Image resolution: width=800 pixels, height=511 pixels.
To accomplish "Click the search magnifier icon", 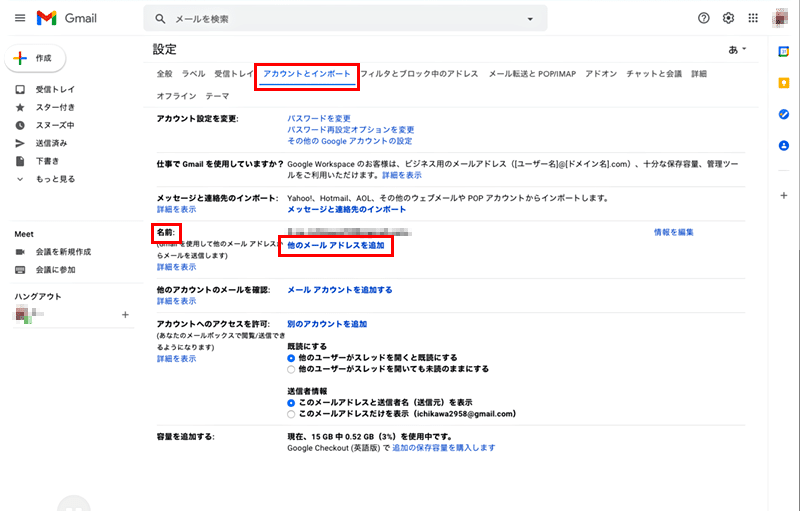I will (160, 19).
